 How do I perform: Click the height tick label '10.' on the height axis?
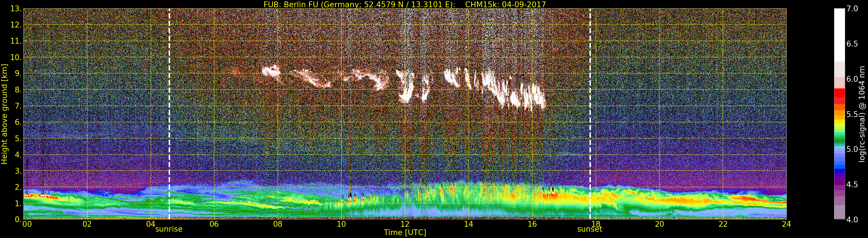16,57
